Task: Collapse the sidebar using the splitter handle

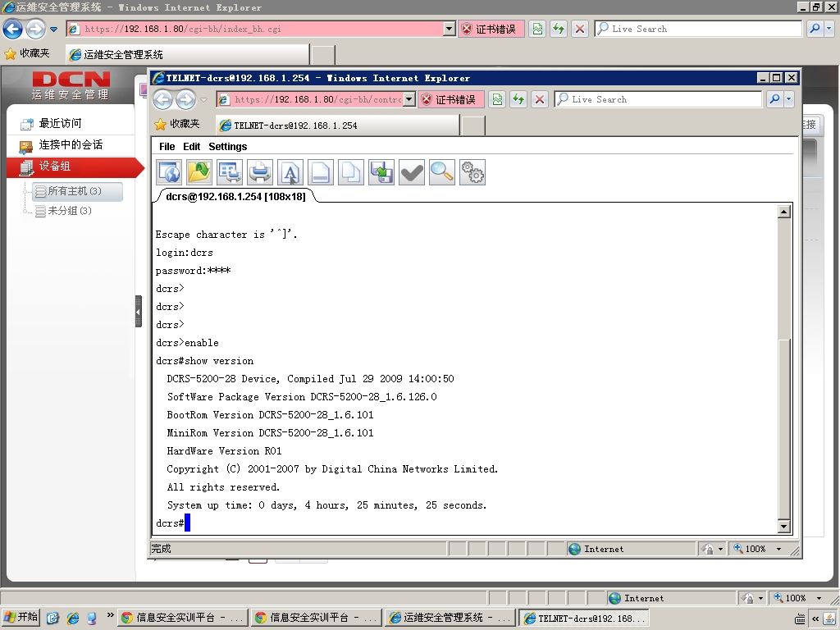Action: [138, 311]
